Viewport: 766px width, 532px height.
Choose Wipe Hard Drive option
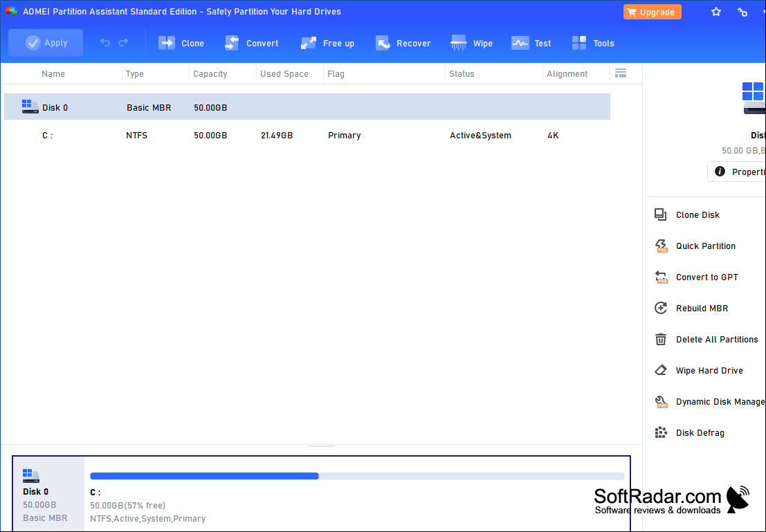pos(709,371)
